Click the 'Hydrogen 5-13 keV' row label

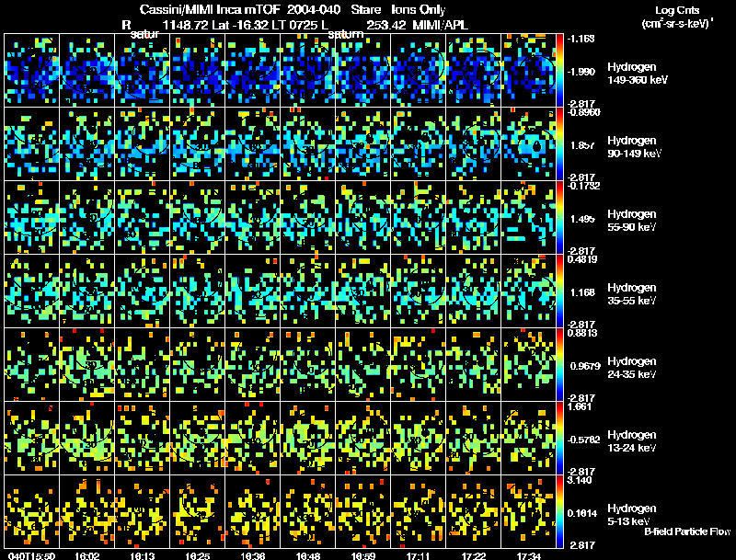(x=632, y=515)
